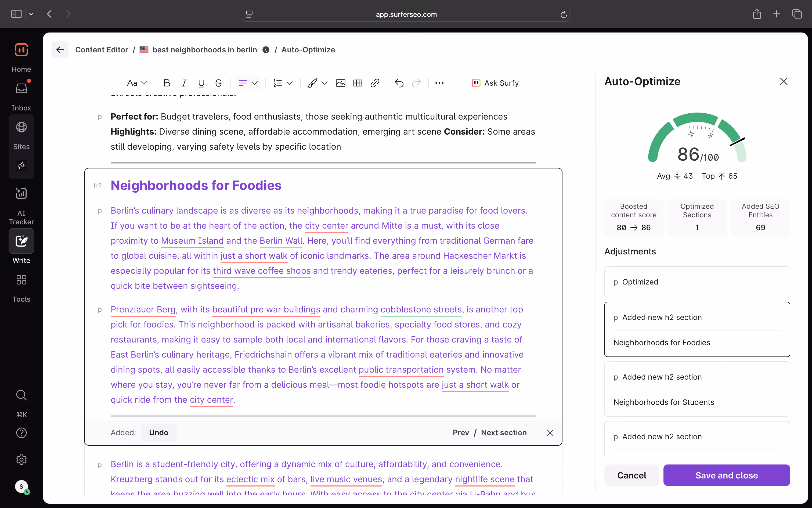Toggle strikethrough formatting

tap(218, 83)
